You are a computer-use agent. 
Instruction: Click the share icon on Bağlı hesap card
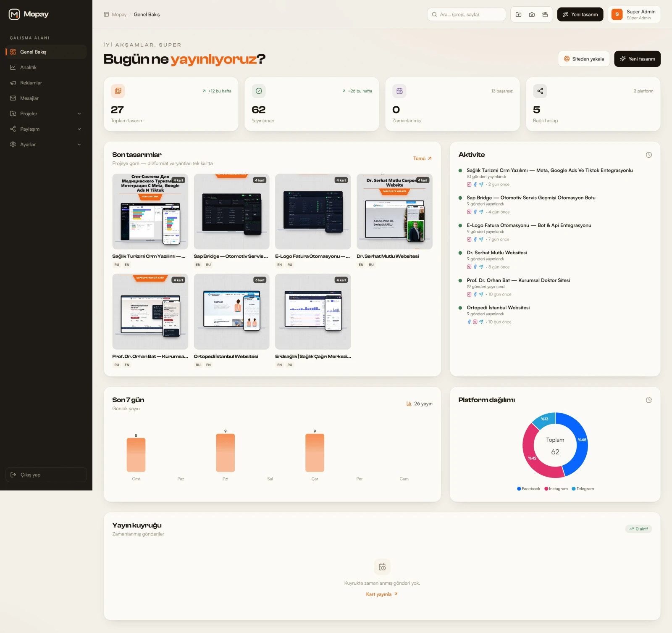(540, 91)
